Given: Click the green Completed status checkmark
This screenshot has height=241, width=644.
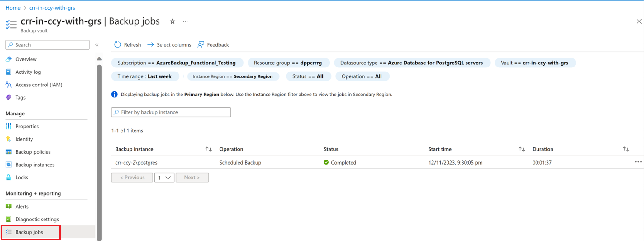Looking at the screenshot, I should (x=326, y=162).
